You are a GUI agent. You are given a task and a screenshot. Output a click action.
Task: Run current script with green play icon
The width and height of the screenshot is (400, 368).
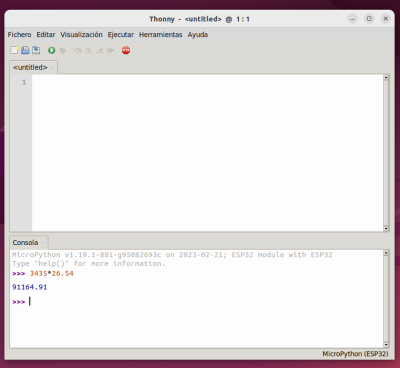click(51, 50)
